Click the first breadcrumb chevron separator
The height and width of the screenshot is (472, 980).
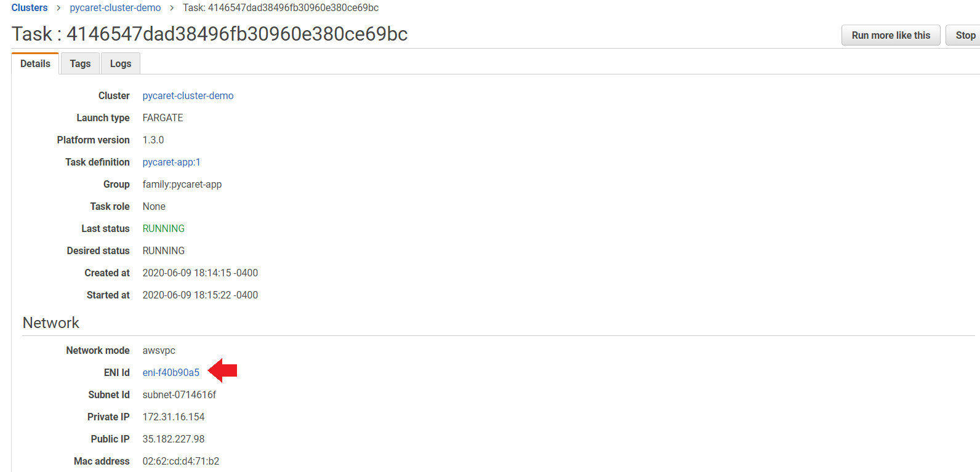pos(58,8)
